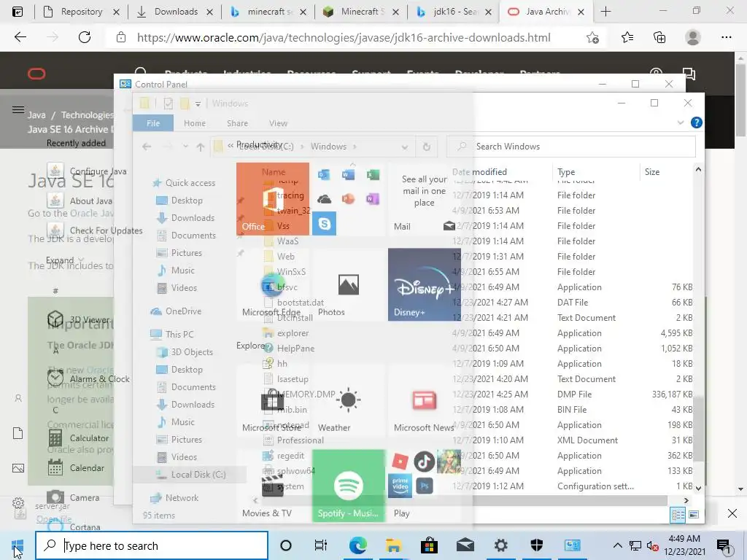Launch Calculator from Start app list
This screenshot has width=747, height=560.
[x=79, y=438]
